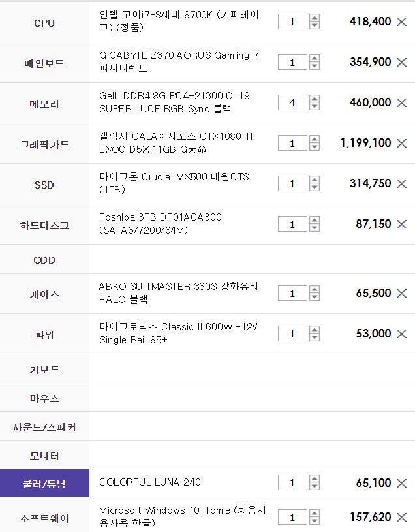Increase power supply quantity with up arrow

[315, 330]
